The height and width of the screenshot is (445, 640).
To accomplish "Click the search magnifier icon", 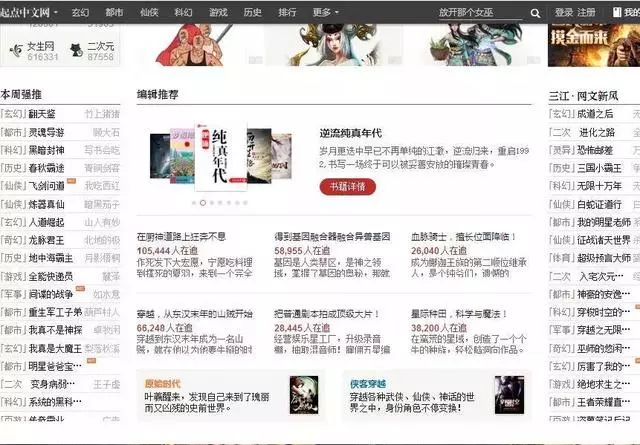I will [x=535, y=13].
